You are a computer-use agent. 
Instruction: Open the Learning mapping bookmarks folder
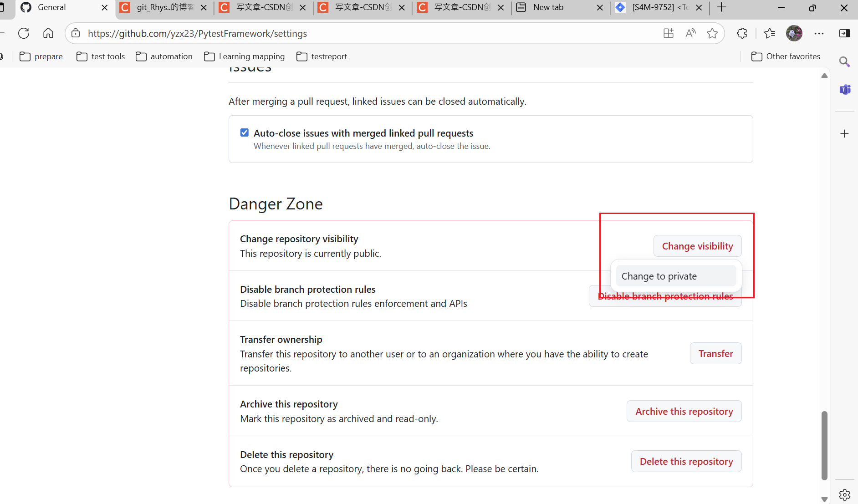(245, 56)
